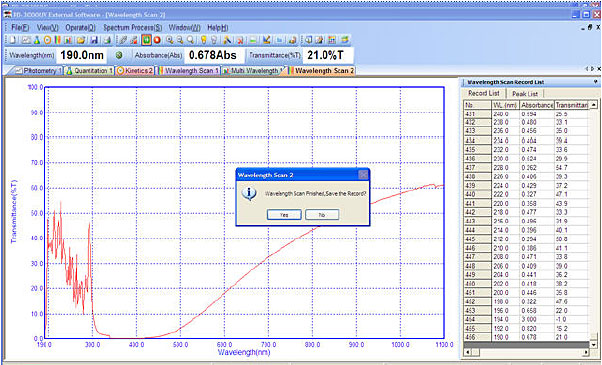
Task: Select record row 454 in the list
Action: click(526, 319)
